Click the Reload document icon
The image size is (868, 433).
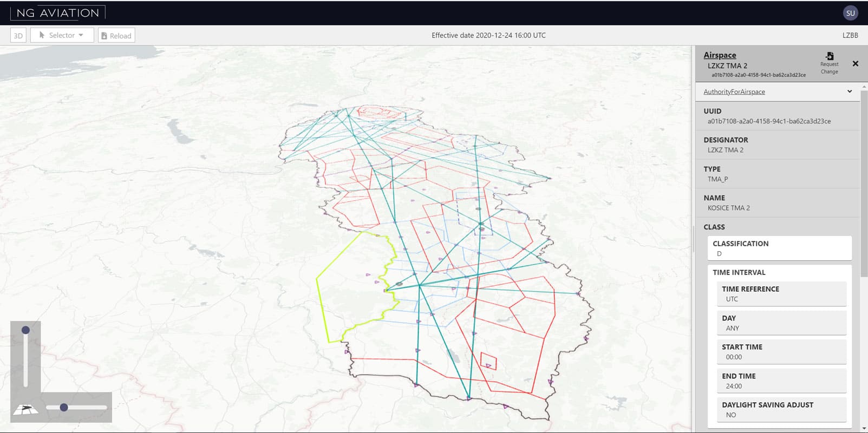(x=105, y=36)
